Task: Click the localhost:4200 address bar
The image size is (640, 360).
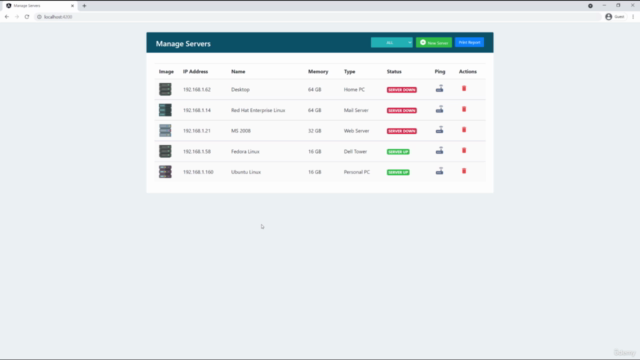Action: point(318,17)
